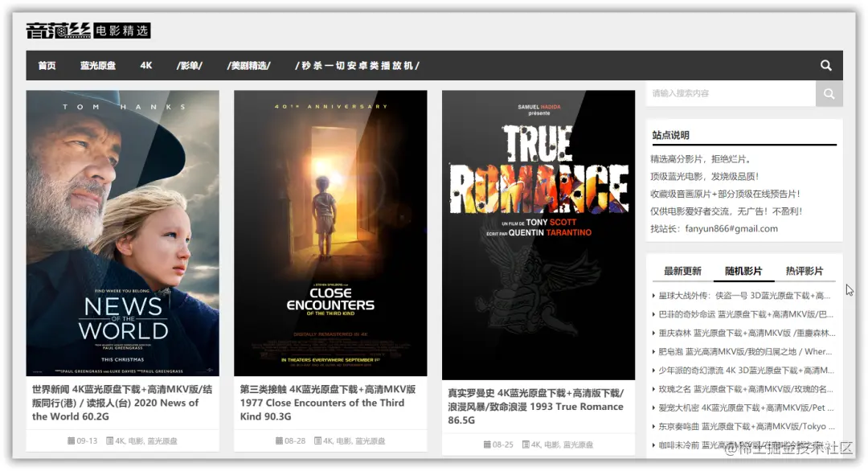Click text 顶级蓝光电影，发烧级品质！
Viewport: 868px width, 471px height.
[705, 177]
